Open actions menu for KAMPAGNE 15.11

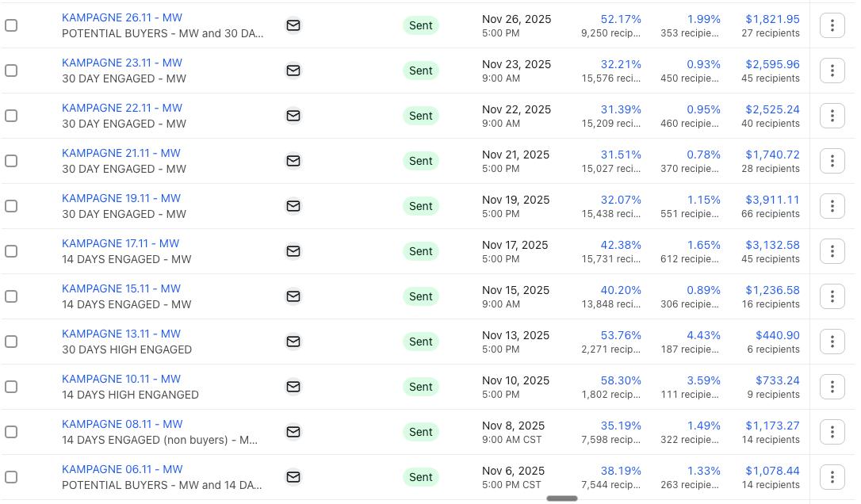[x=832, y=296]
